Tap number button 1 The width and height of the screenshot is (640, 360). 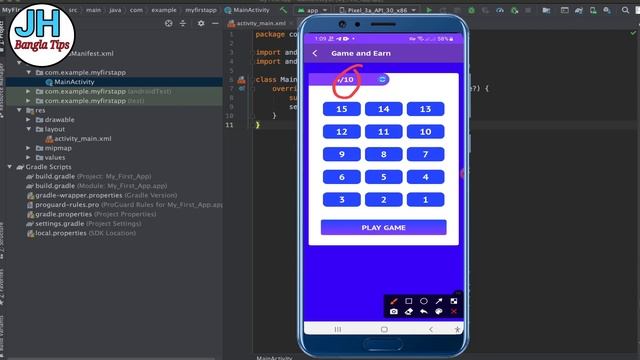(x=425, y=200)
